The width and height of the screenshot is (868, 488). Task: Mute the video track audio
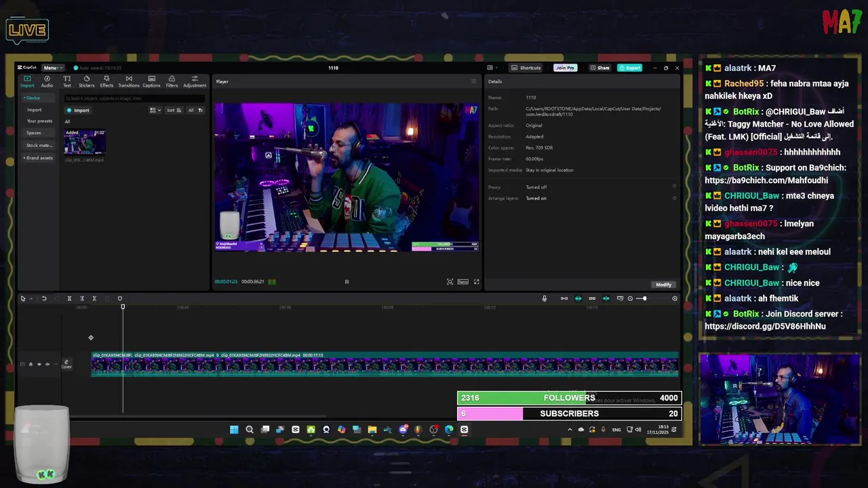pos(47,364)
